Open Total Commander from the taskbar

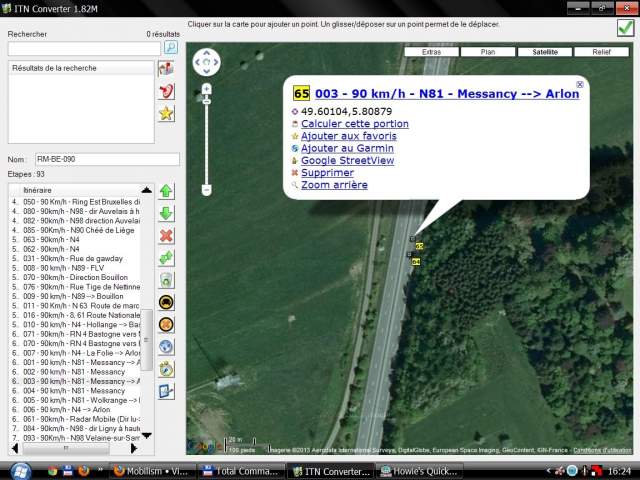242,471
